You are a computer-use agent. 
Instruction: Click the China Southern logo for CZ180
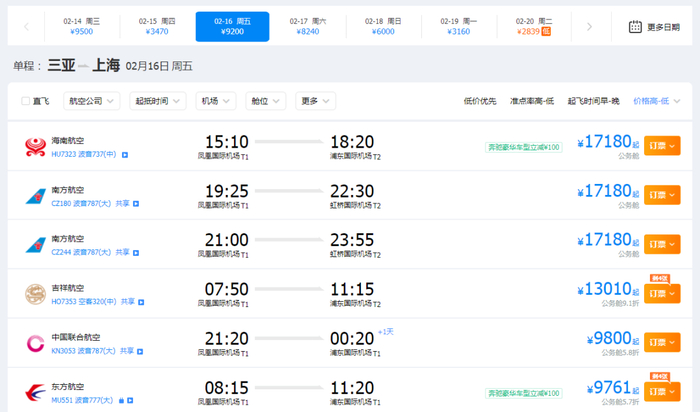click(35, 196)
